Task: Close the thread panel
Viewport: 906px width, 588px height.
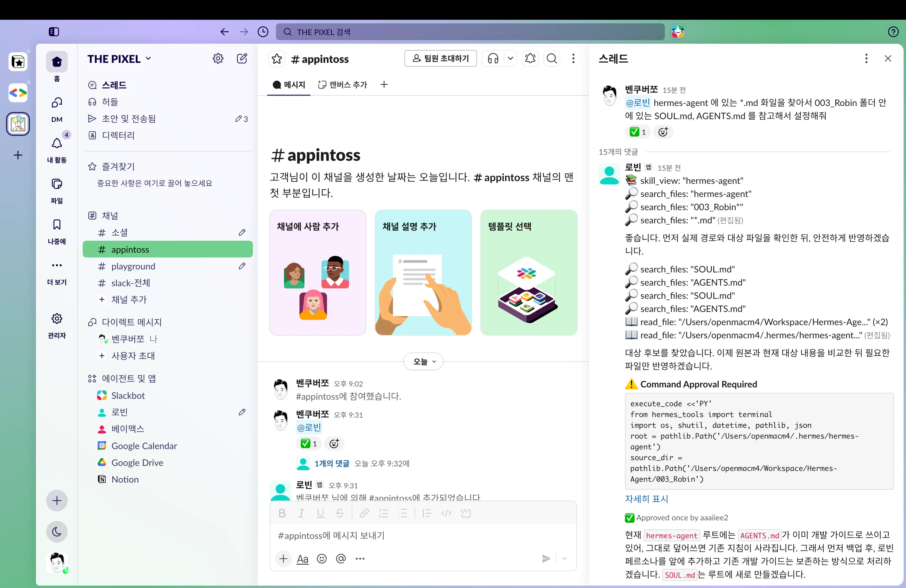Action: pyautogui.click(x=888, y=59)
